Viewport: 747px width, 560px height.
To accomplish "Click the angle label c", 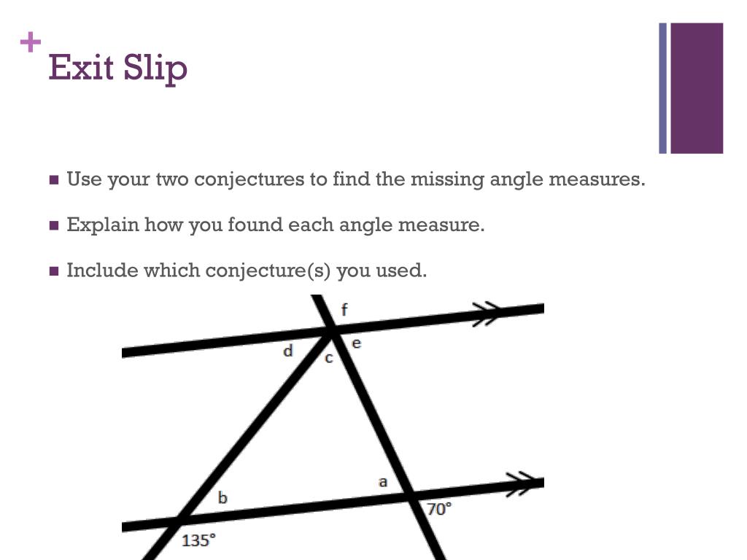I will tap(329, 358).
